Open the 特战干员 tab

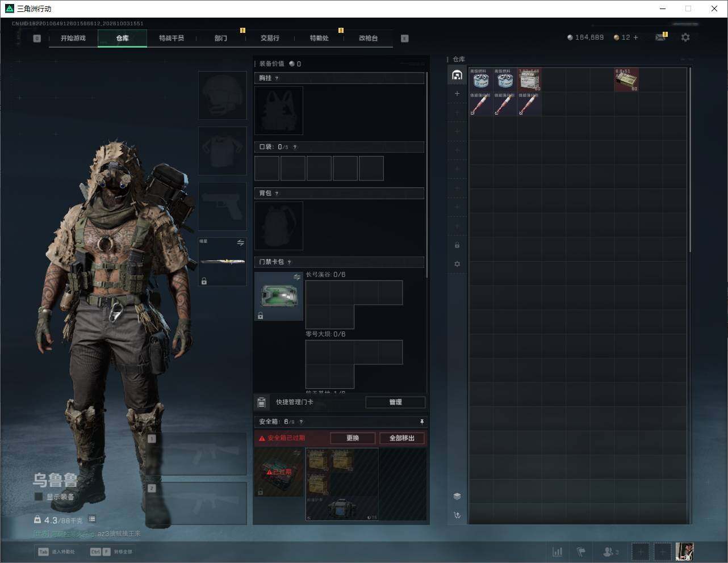click(171, 38)
